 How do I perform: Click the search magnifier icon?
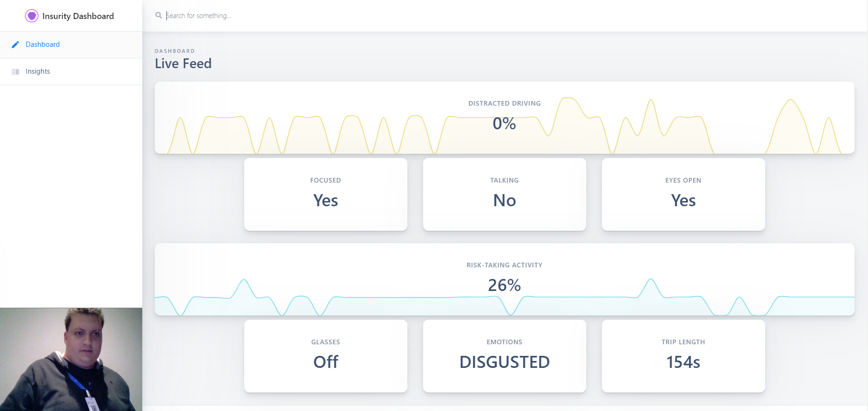tap(158, 16)
